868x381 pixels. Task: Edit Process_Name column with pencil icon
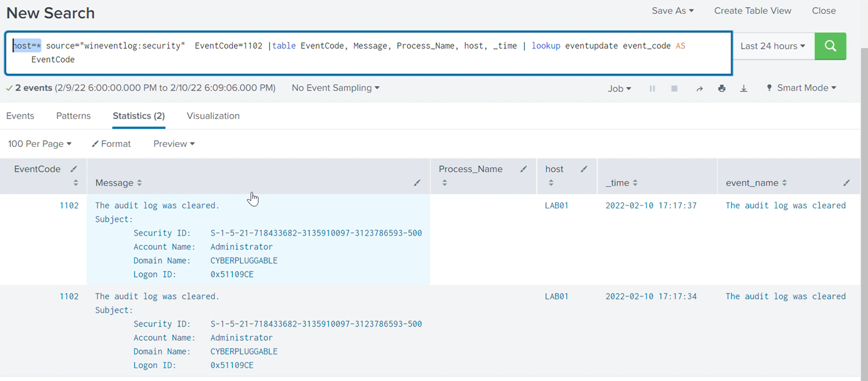(x=524, y=169)
